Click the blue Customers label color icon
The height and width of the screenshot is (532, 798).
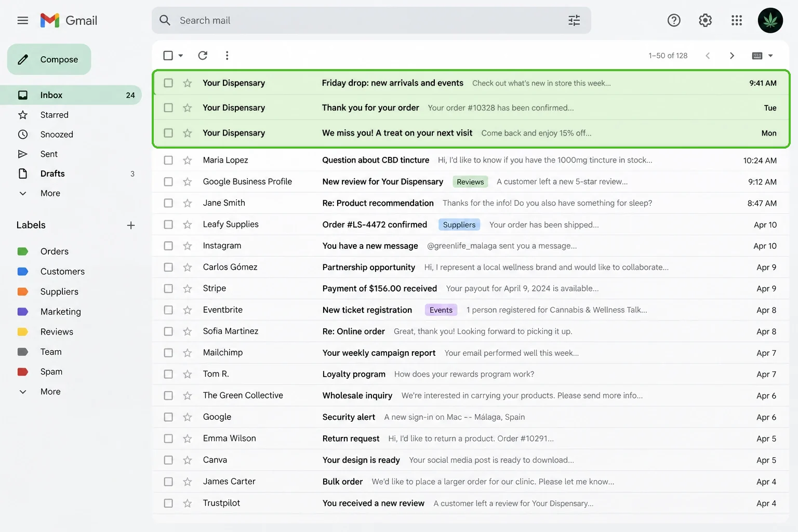coord(23,272)
